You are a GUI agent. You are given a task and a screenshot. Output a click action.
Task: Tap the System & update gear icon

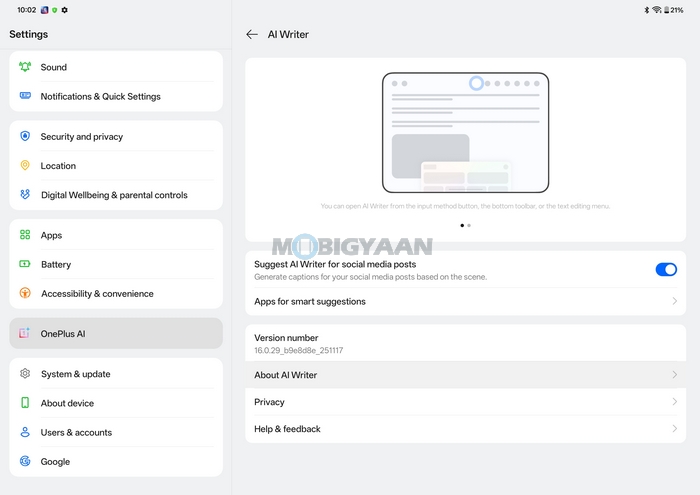pyautogui.click(x=25, y=374)
